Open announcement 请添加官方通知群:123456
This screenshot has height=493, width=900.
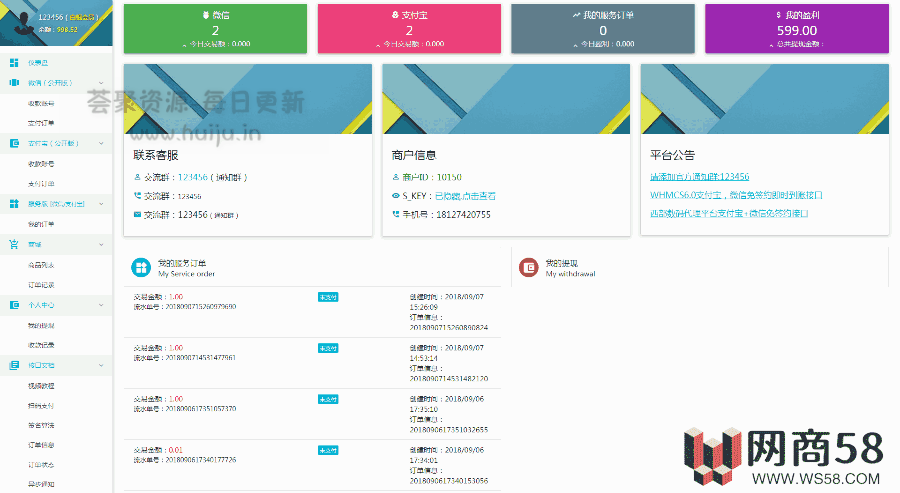(699, 177)
